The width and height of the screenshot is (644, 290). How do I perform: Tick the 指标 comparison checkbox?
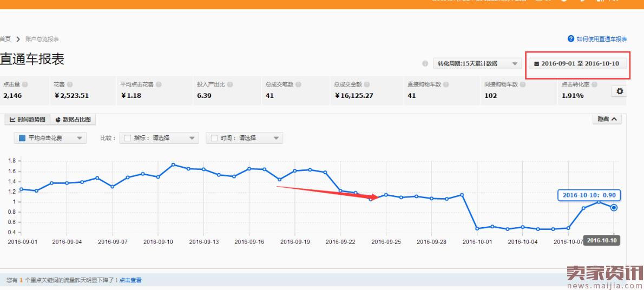click(x=128, y=138)
